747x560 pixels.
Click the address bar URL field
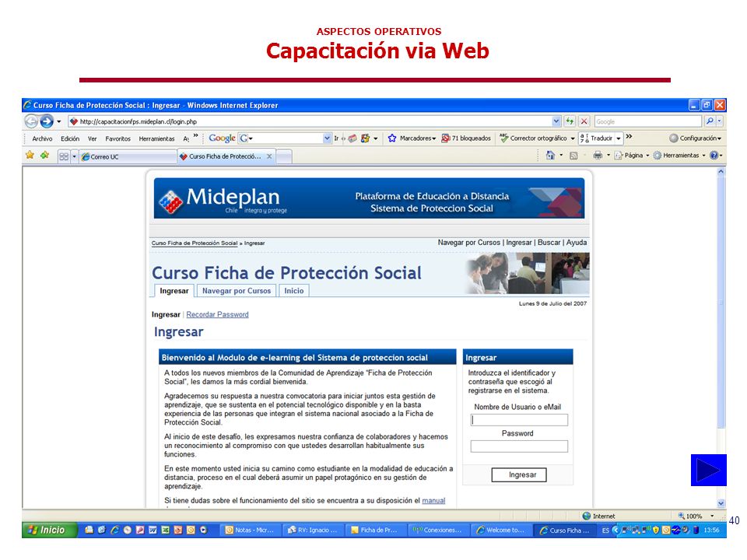(310, 121)
